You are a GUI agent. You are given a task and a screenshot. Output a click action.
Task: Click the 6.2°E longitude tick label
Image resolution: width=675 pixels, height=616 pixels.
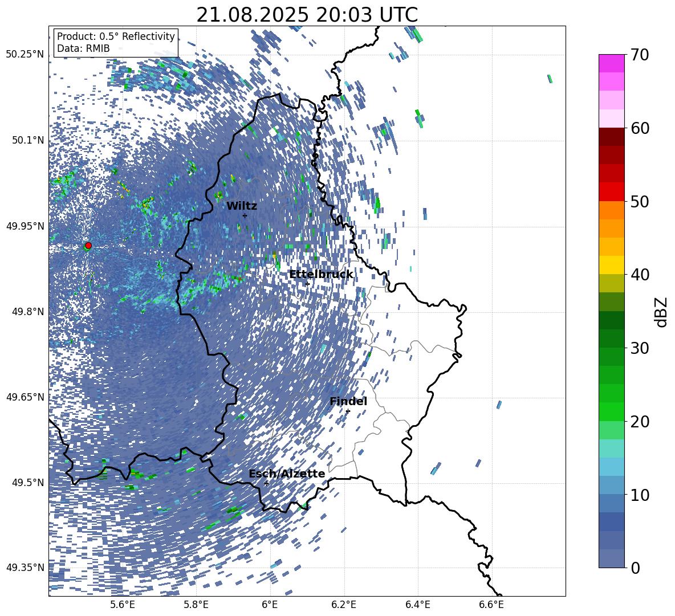coord(344,605)
